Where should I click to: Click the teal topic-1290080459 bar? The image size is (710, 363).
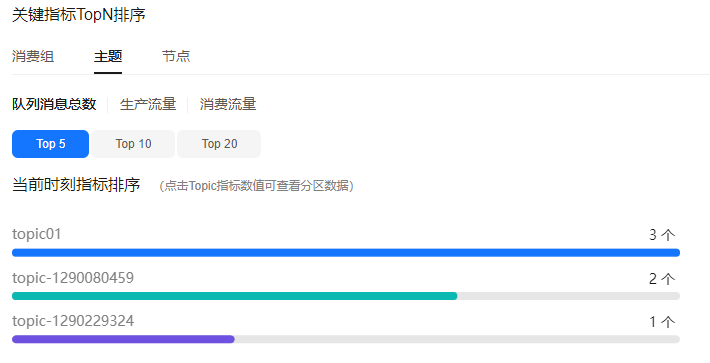click(x=235, y=296)
